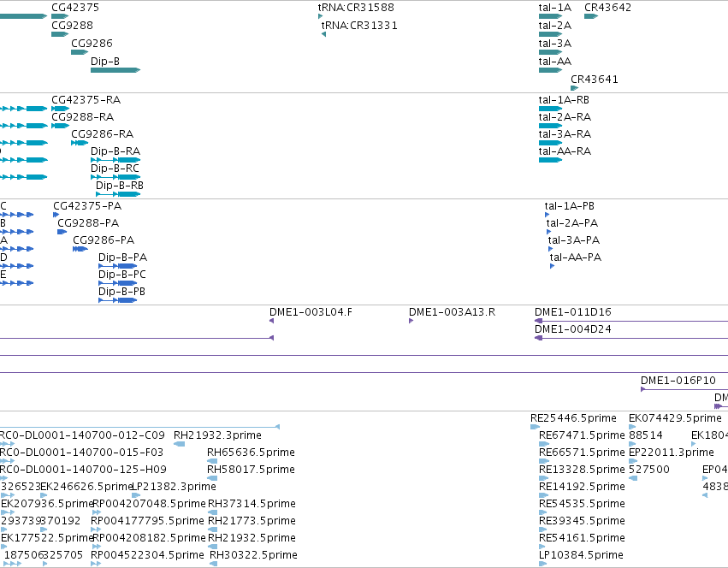Open the LP10384.5prime EST label
This screenshot has height=568, width=728.
click(x=581, y=555)
